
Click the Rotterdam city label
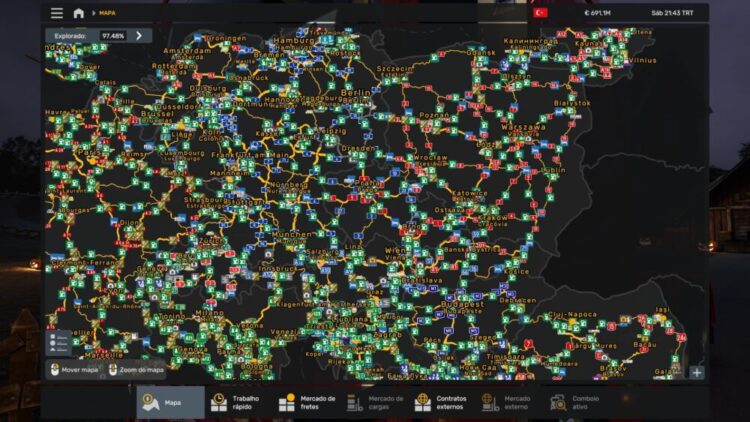(x=174, y=66)
